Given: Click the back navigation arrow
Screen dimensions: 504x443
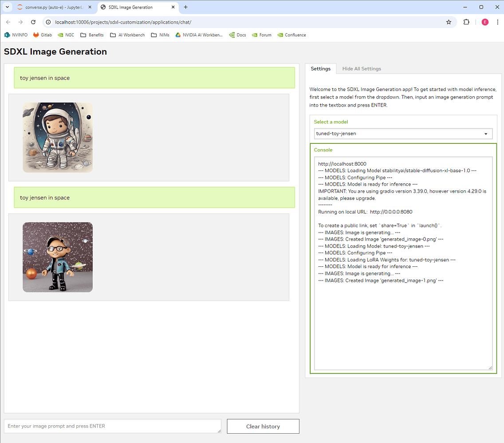Looking at the screenshot, I should click(x=8, y=22).
